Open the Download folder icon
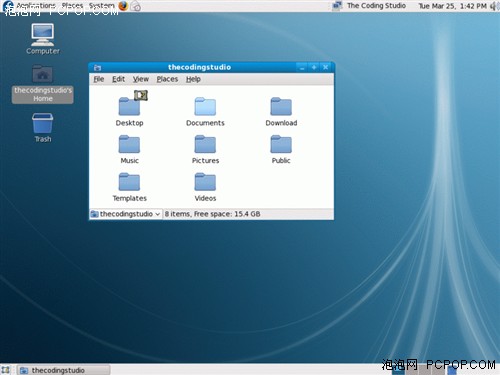Viewport: 500px width, 375px height. pyautogui.click(x=281, y=106)
